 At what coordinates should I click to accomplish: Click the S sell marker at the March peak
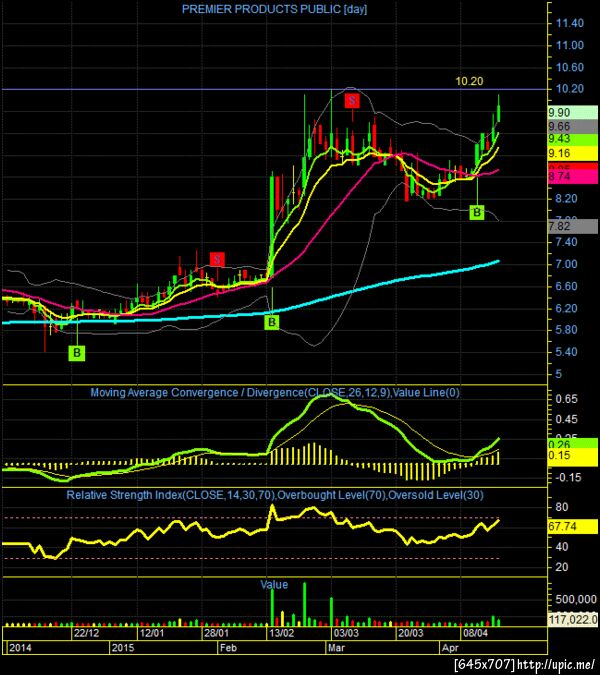tap(352, 101)
